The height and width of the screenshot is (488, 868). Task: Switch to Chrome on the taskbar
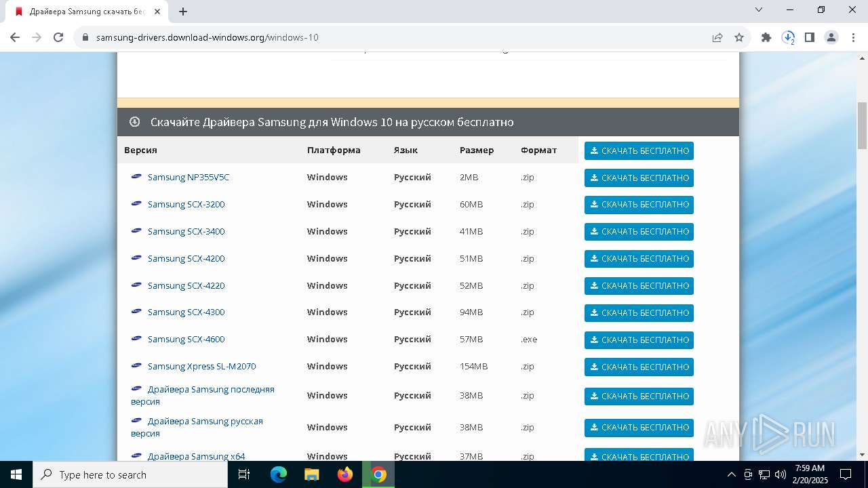tap(378, 474)
